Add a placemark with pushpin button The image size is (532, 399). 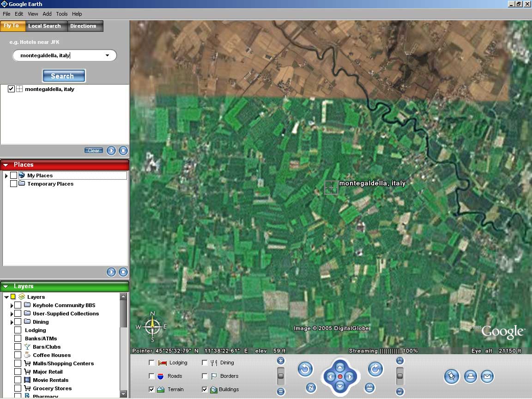(x=452, y=376)
